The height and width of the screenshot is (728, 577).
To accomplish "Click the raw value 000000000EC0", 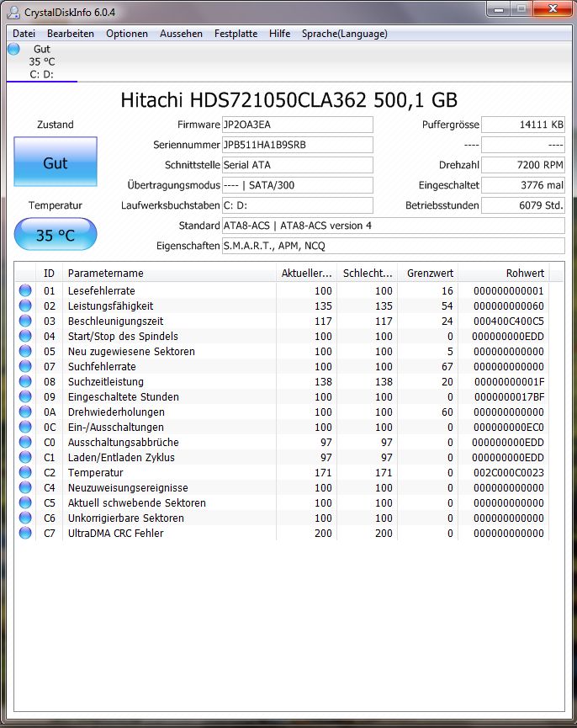I will [x=508, y=428].
